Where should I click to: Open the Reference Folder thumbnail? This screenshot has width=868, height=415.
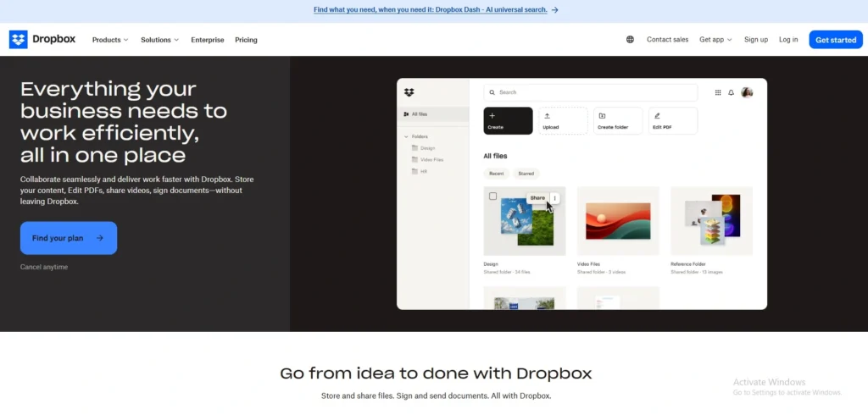(x=712, y=221)
